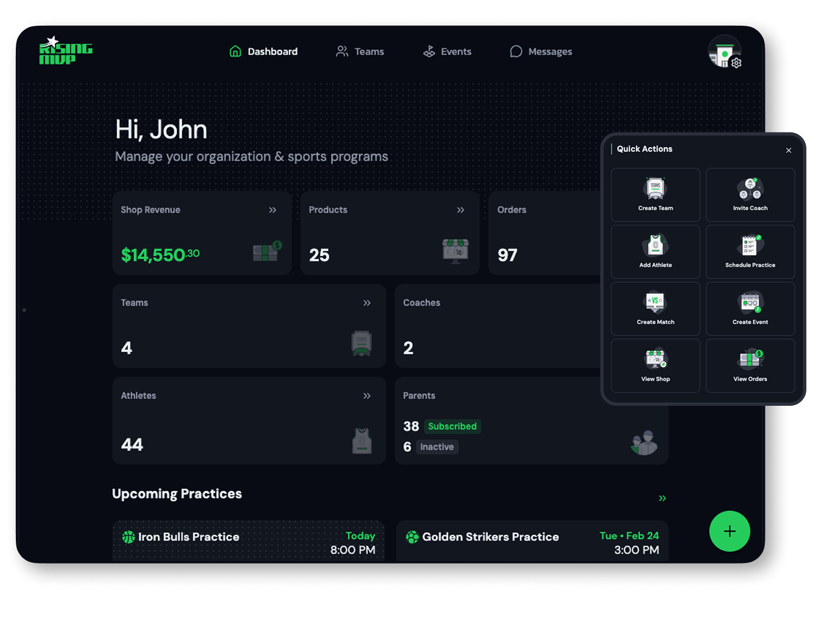Click the Today 8:00 PM time
Viewport: 831px width, 644px height.
(x=353, y=543)
